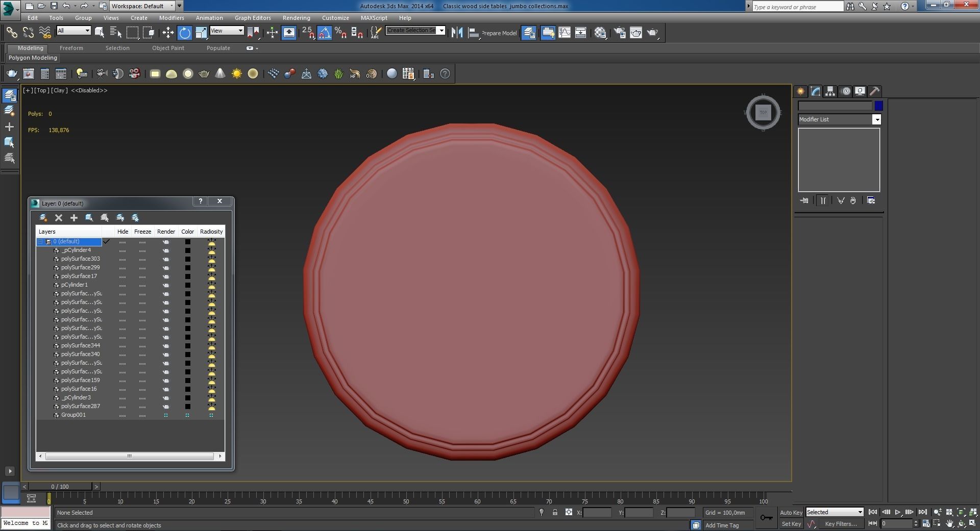Activate the Select and Rotate tool
This screenshot has width=980, height=531.
click(185, 33)
